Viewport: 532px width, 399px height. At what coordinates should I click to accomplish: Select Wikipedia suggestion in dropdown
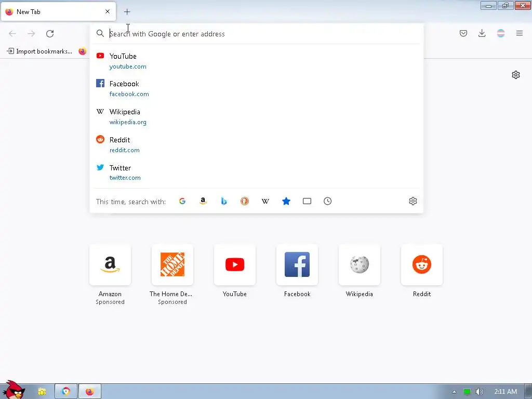click(257, 117)
